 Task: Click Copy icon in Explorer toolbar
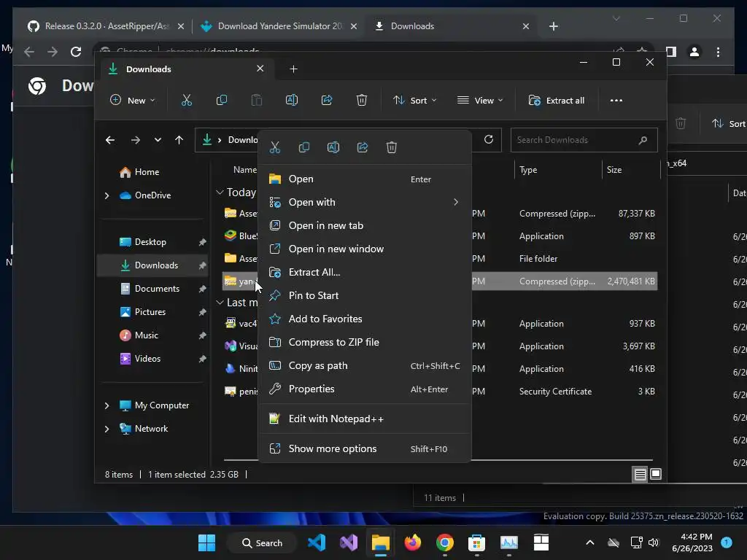tap(222, 101)
